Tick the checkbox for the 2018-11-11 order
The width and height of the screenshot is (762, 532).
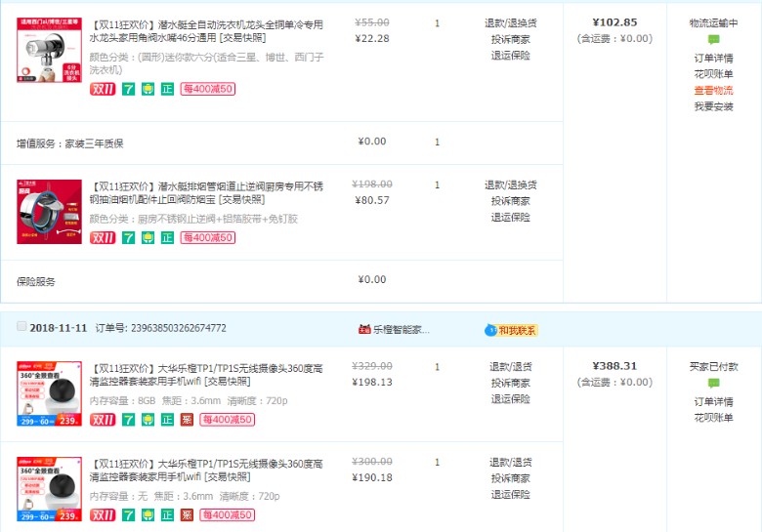[21, 327]
